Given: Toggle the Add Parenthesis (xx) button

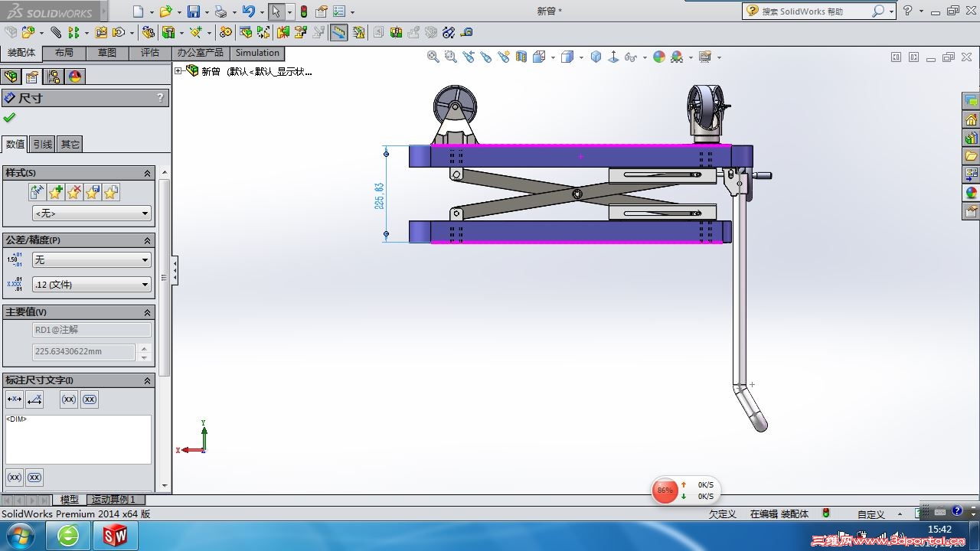Looking at the screenshot, I should click(x=69, y=399).
